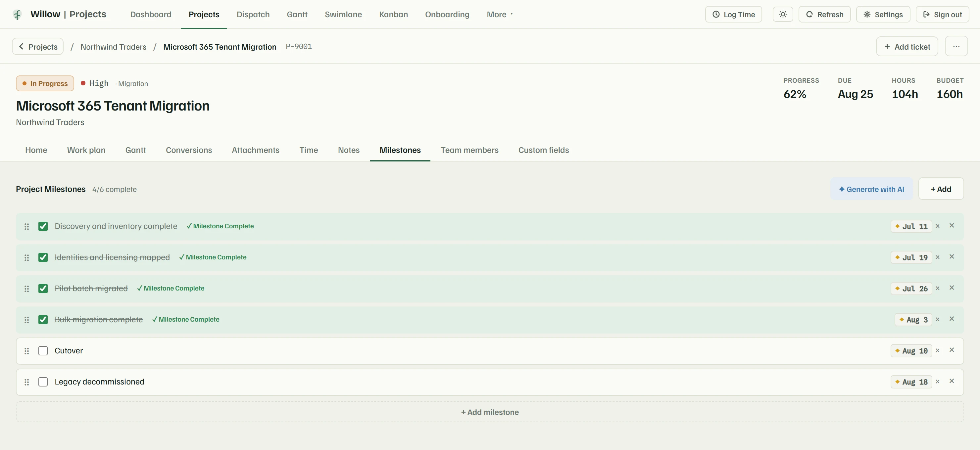Click the High priority indicator

coord(95,83)
